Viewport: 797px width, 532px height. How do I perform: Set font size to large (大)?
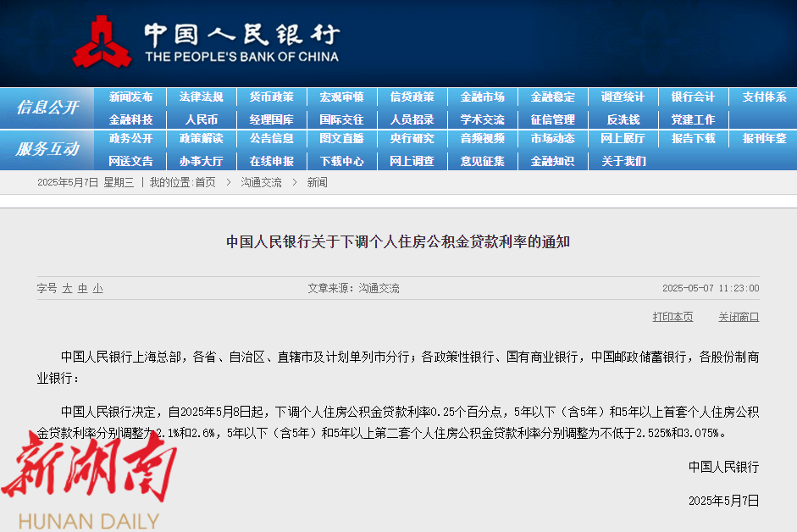(67, 289)
